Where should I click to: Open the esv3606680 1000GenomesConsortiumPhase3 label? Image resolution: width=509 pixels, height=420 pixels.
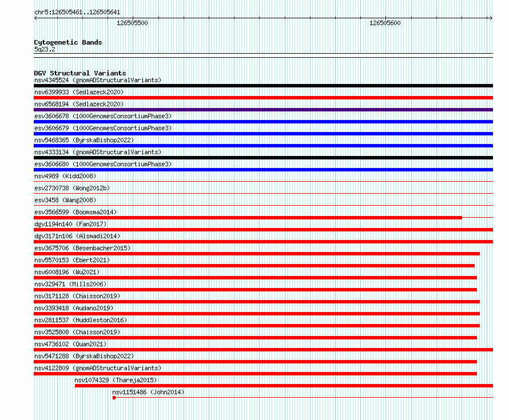coord(103,164)
